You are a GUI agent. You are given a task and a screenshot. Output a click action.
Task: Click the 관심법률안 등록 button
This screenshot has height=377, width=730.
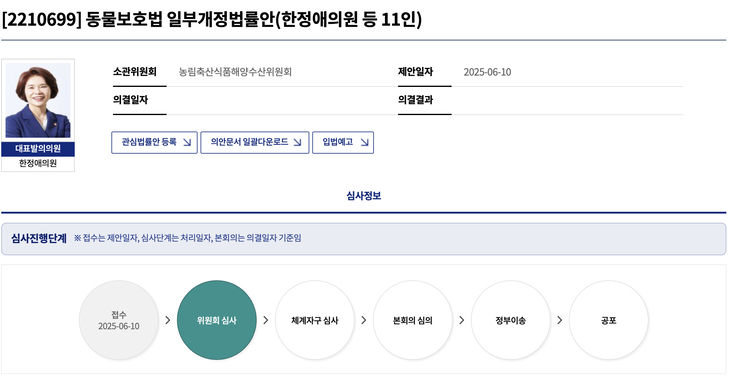click(x=155, y=142)
